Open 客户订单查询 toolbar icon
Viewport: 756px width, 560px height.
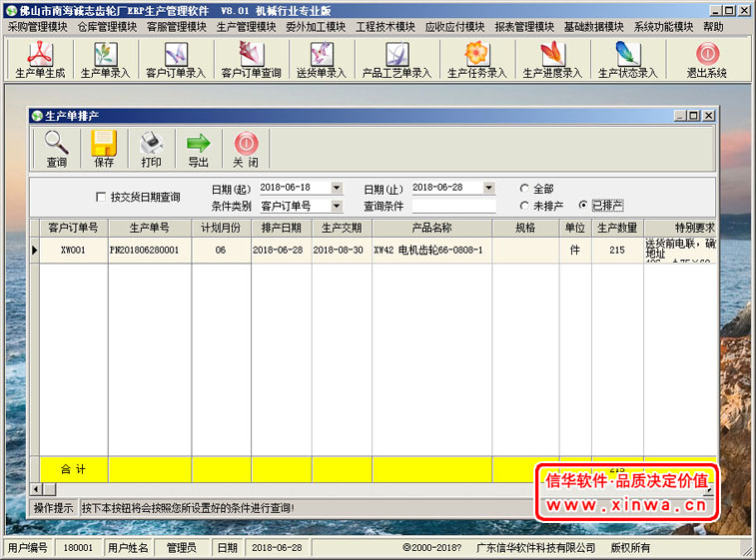point(252,60)
